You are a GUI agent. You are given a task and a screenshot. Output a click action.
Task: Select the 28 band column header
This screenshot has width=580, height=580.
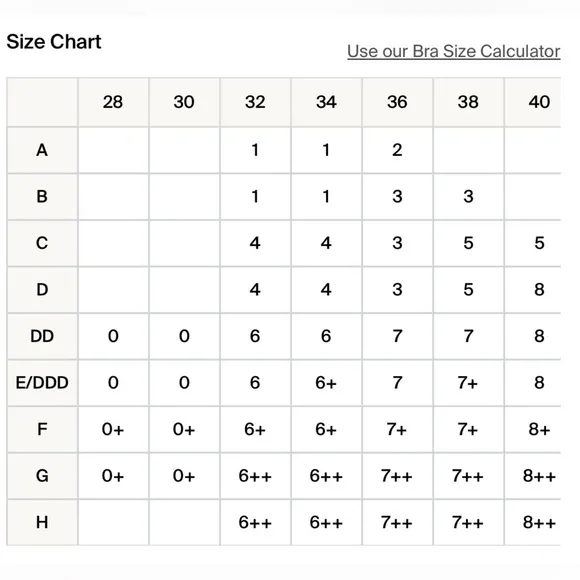tap(113, 102)
